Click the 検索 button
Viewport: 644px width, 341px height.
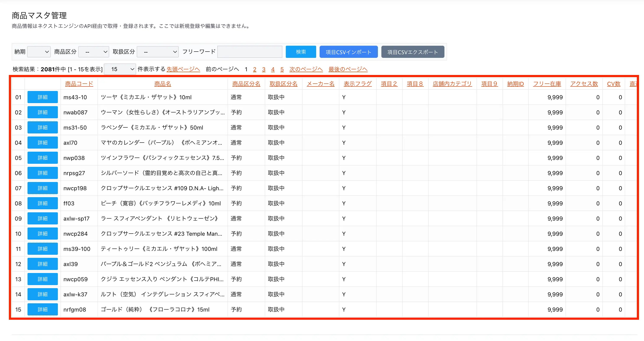(x=301, y=52)
